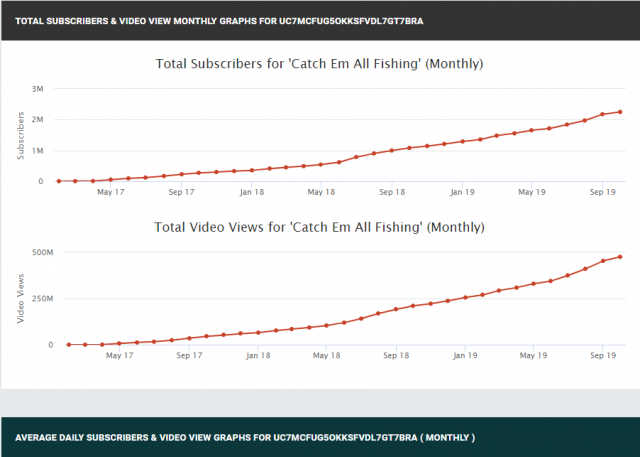Select the Subscribers data point at the May 17 tick
Screen dimensions: 640x457
coord(111,180)
